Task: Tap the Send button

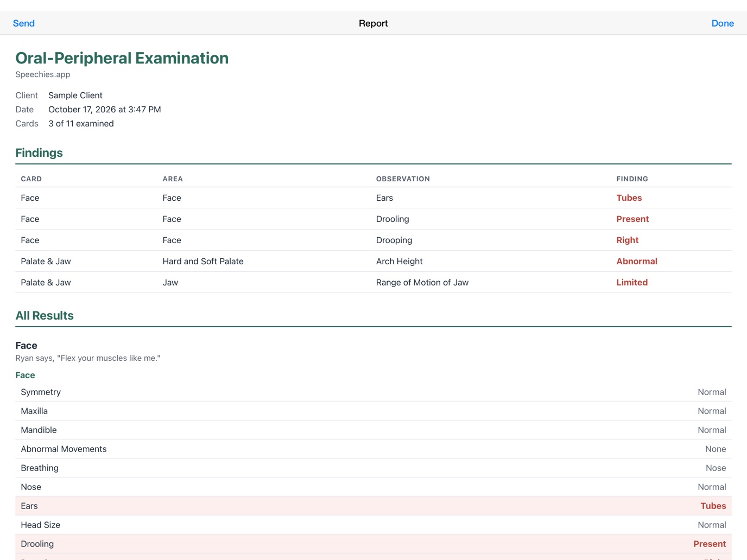Action: click(24, 23)
